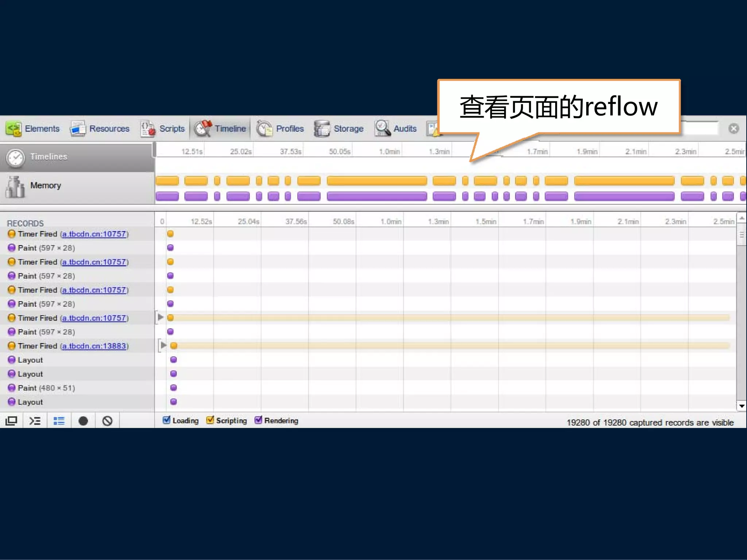Open the Scripts panel
This screenshot has width=747, height=560.
coord(163,129)
